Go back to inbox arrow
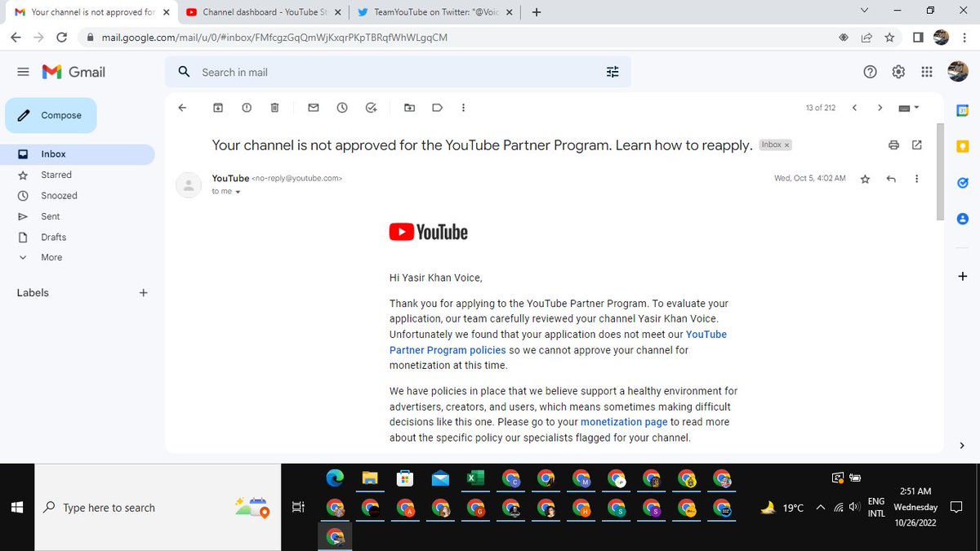The image size is (980, 551). (x=182, y=108)
